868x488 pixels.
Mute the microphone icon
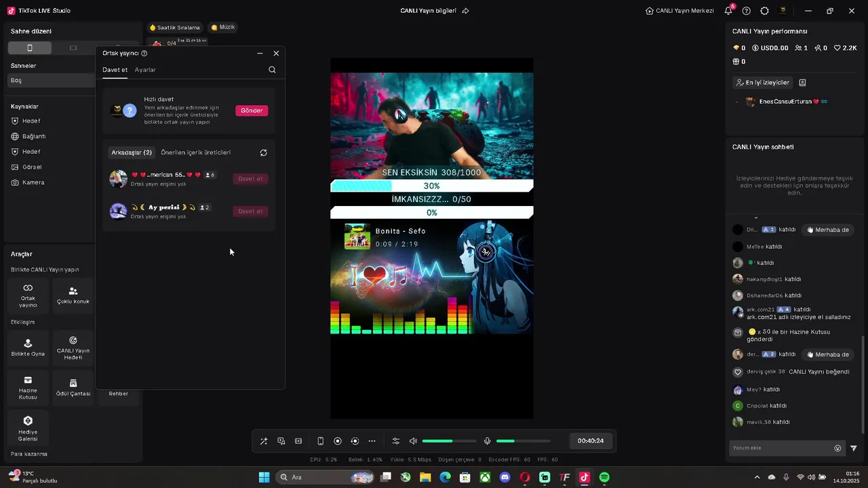pos(487,441)
